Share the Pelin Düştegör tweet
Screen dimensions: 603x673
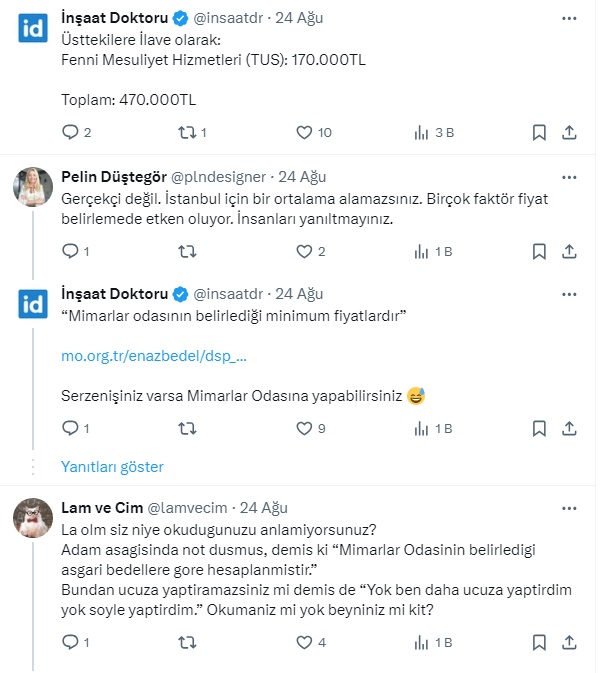click(x=569, y=252)
